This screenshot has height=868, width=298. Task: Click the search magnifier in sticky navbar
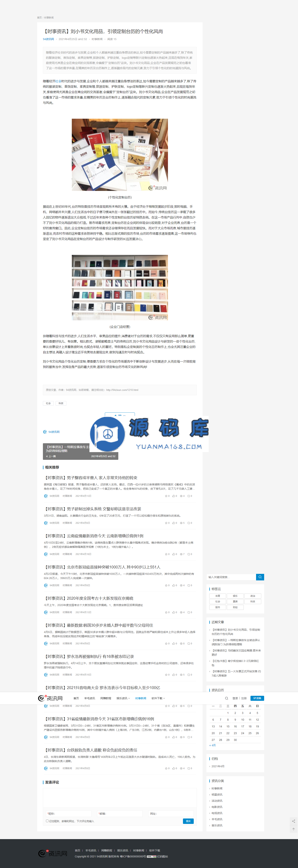pyautogui.click(x=226, y=698)
